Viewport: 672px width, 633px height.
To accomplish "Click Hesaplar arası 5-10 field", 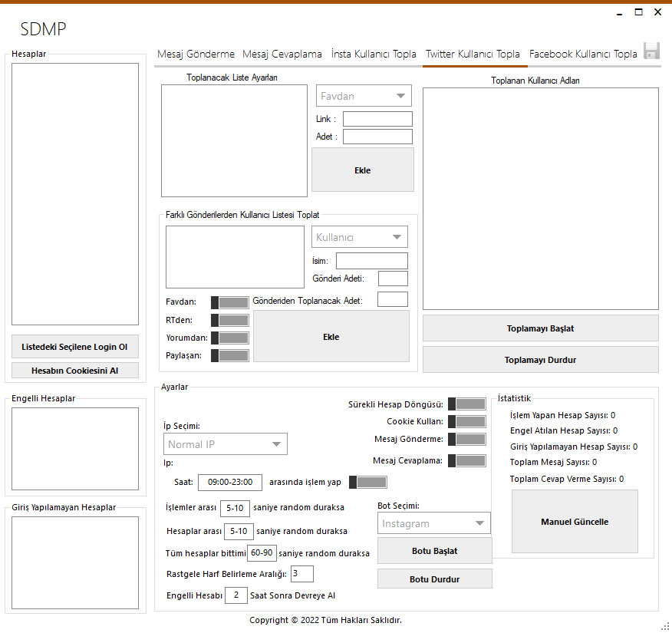I will pyautogui.click(x=239, y=532).
